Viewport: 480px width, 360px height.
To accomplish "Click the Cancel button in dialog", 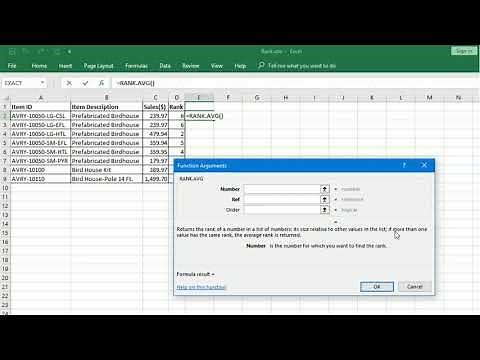I will (x=415, y=287).
